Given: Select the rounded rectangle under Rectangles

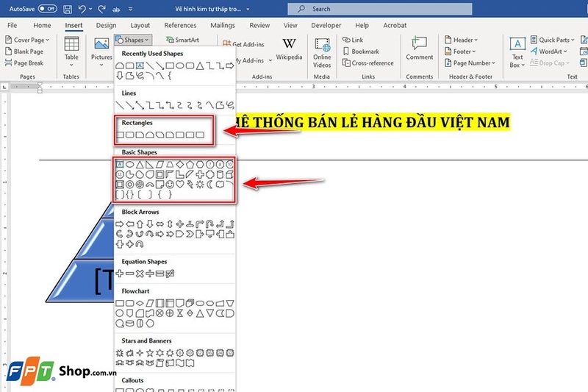Looking at the screenshot, I should point(130,135).
